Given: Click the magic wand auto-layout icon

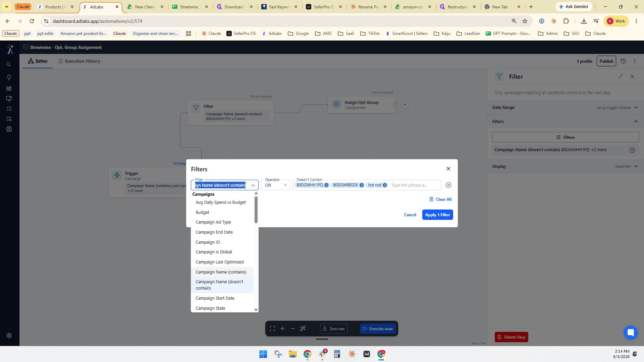Looking at the screenshot, I should (x=303, y=329).
